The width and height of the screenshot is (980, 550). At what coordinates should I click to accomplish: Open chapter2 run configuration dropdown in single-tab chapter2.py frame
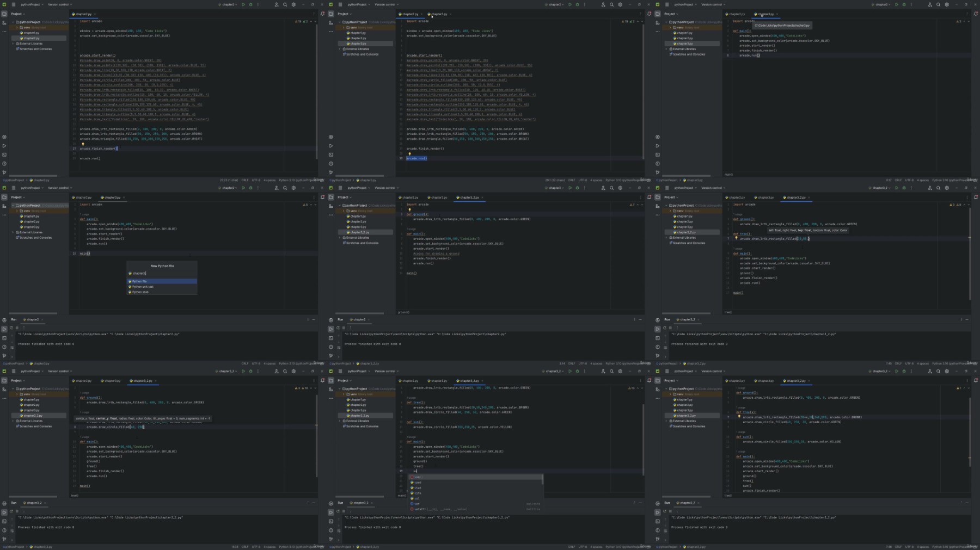(x=229, y=4)
